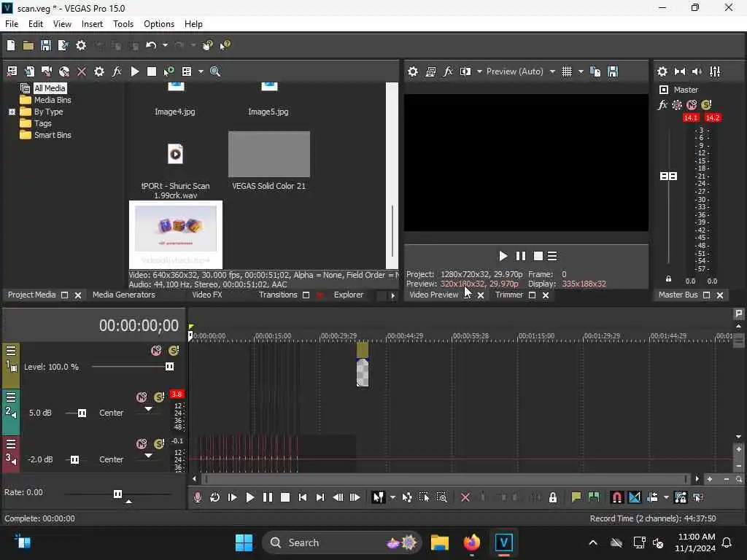Create a new project with the New icon
This screenshot has height=560, width=747.
pyautogui.click(x=11, y=45)
